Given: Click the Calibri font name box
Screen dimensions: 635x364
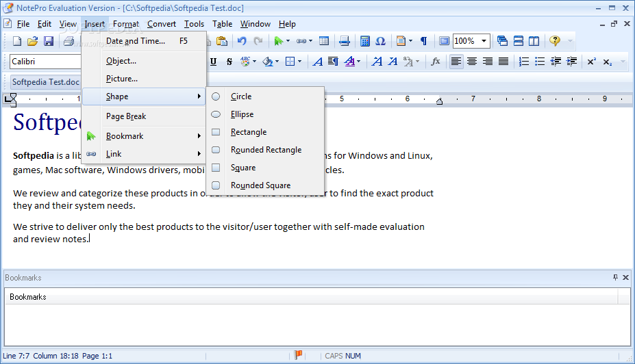Looking at the screenshot, I should click(45, 62).
